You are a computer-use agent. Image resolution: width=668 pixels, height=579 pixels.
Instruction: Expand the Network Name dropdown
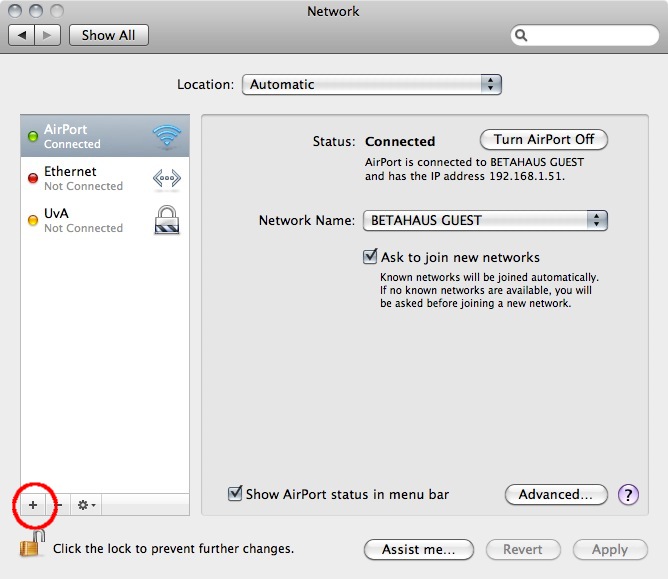484,220
